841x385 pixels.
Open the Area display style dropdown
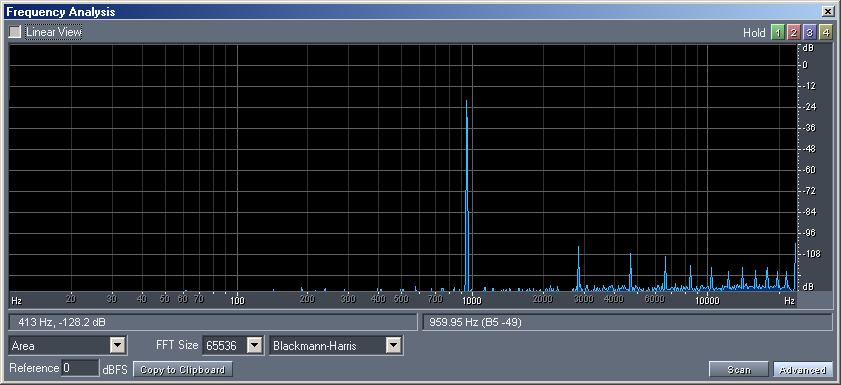(68, 346)
